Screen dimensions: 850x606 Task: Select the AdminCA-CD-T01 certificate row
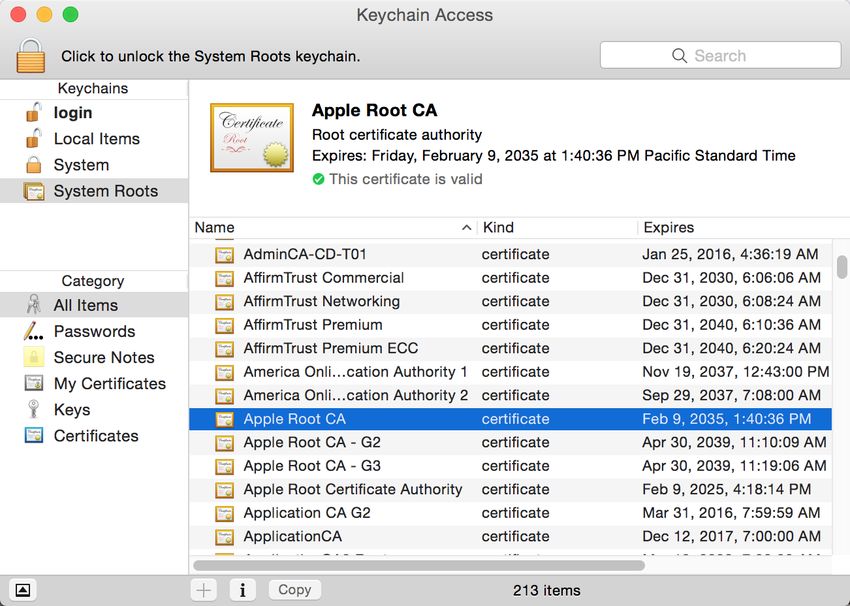[x=510, y=254]
